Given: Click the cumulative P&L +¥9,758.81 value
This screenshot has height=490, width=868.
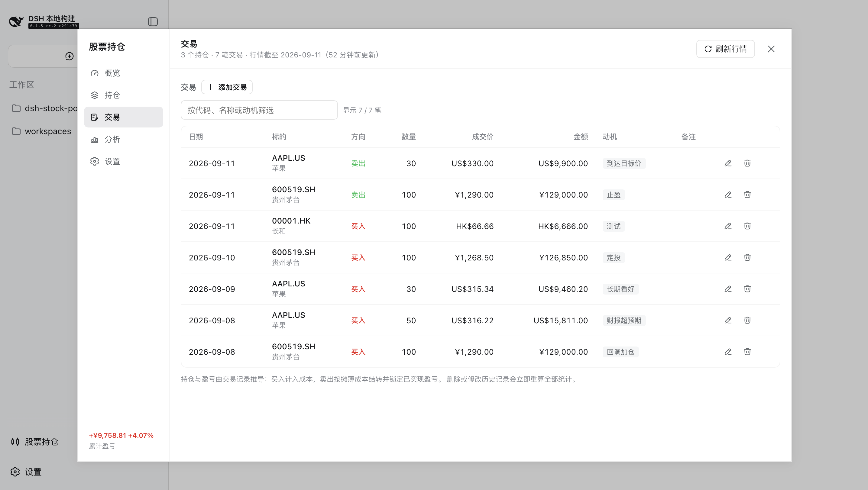Looking at the screenshot, I should point(108,435).
